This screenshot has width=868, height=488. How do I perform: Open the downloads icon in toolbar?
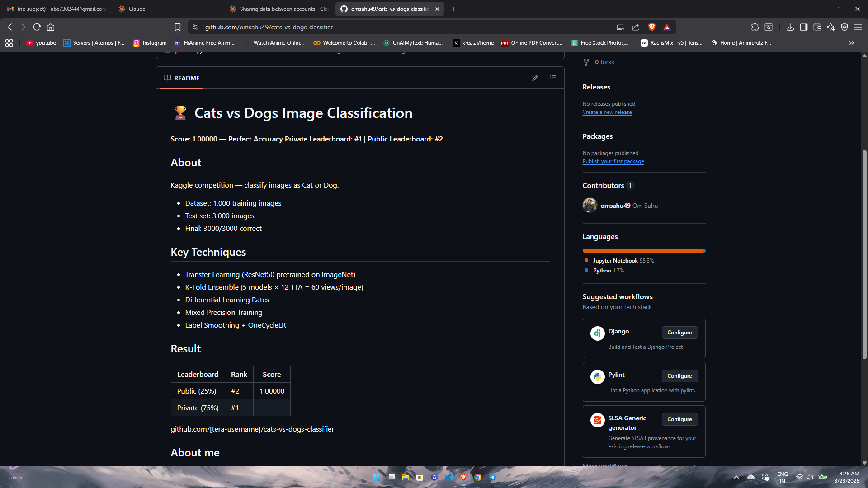[x=790, y=27]
